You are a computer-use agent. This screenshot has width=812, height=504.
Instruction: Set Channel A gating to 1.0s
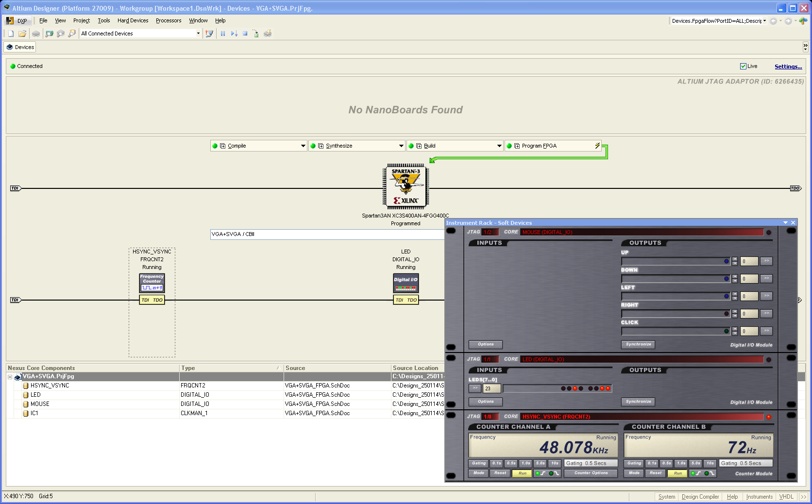coord(525,463)
